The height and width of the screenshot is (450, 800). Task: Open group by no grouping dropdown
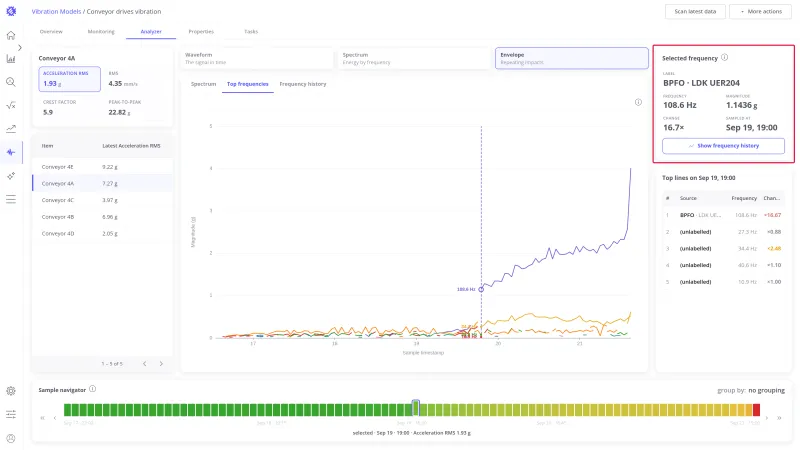point(766,390)
